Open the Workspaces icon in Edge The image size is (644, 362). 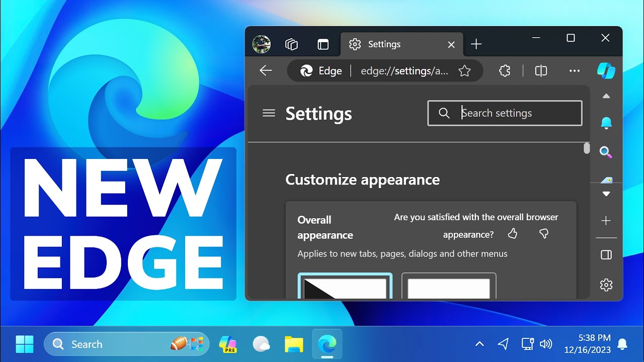pyautogui.click(x=292, y=44)
